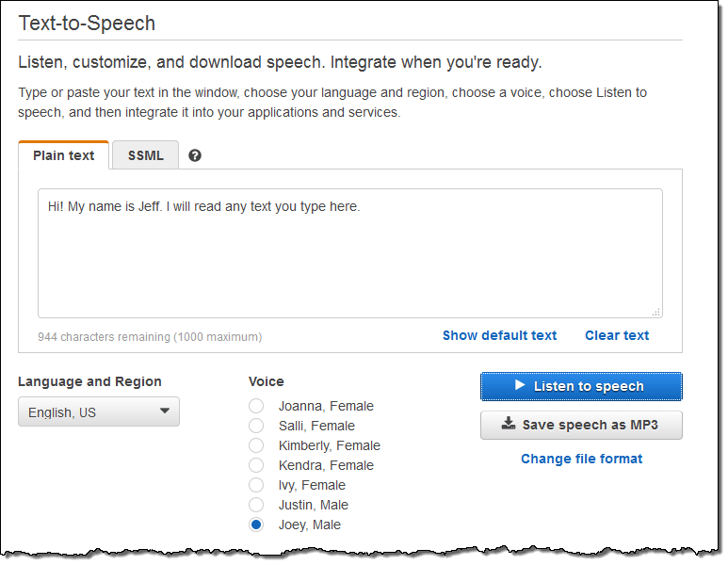Switch to the Plain text tab
Screen dimensions: 728x565
pos(64,155)
